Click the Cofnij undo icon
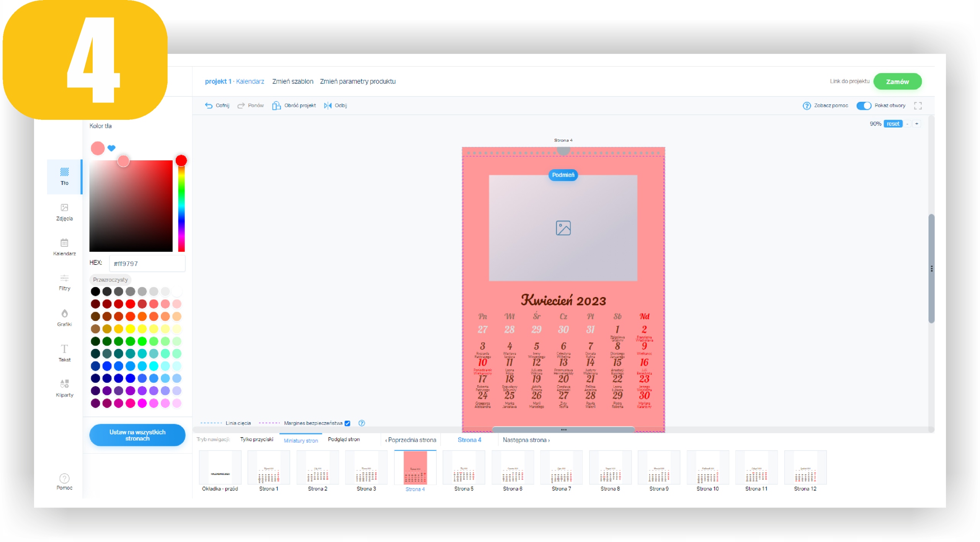 click(x=209, y=106)
